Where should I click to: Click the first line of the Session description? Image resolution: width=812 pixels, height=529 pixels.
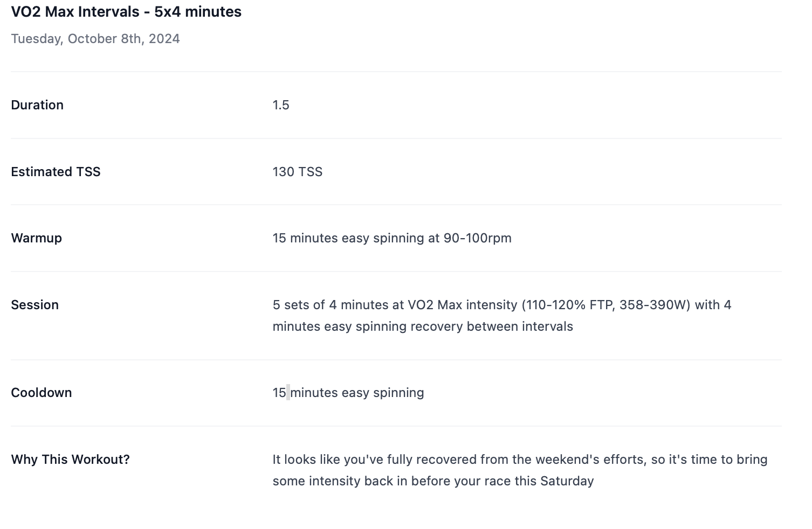click(502, 305)
